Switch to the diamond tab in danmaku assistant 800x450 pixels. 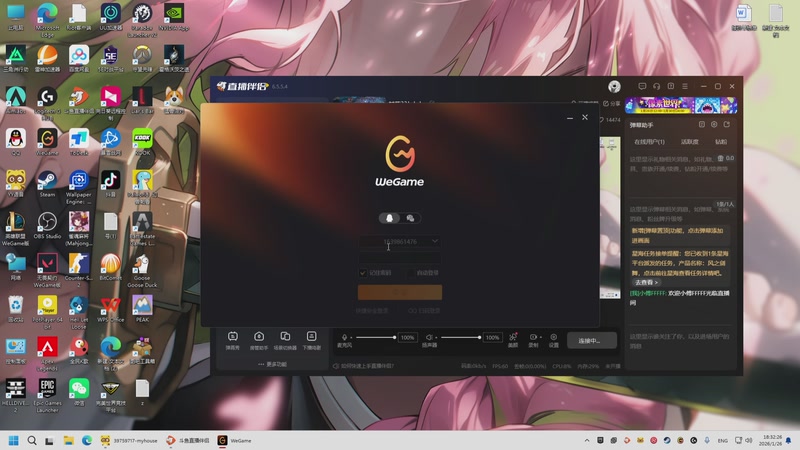(721, 142)
